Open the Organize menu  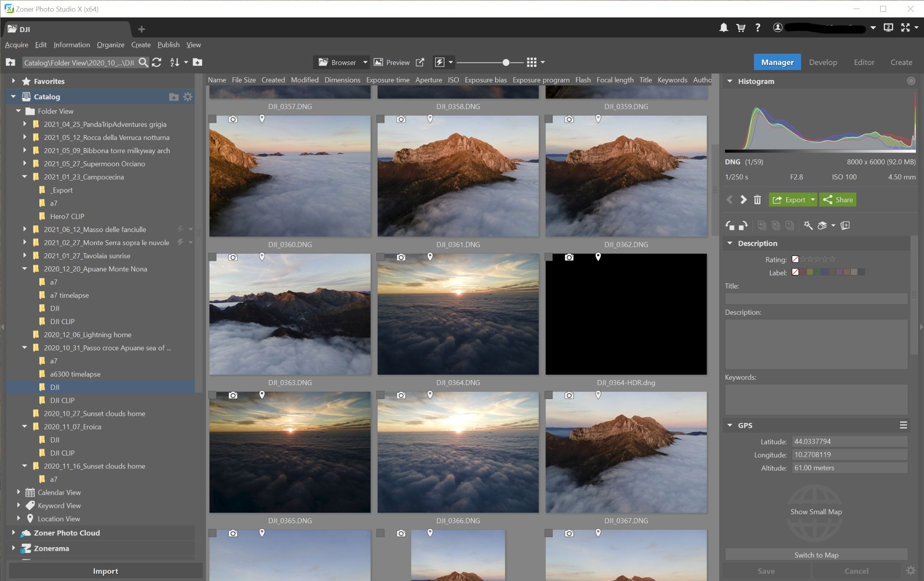click(110, 45)
